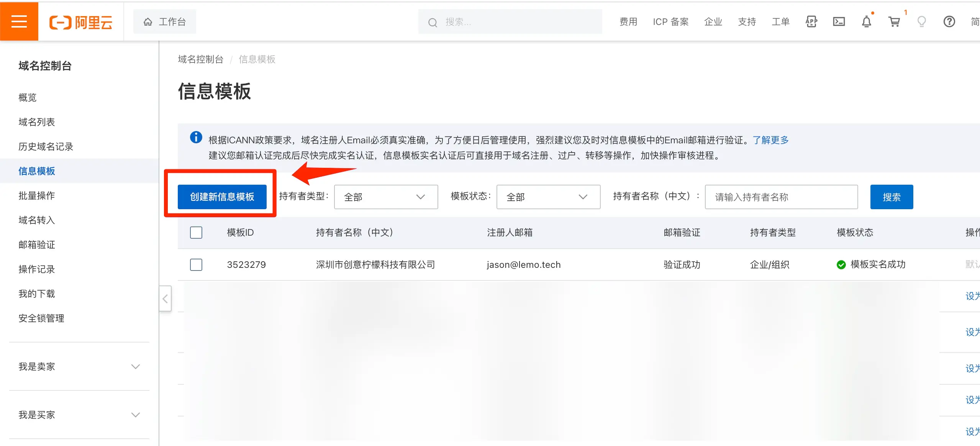Click the 持有者名称 input field
Screen dimensions: 980x446
tap(781, 197)
